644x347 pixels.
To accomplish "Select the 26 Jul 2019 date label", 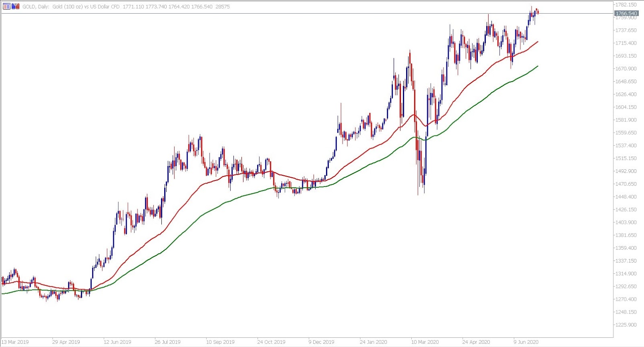I will pos(169,342).
